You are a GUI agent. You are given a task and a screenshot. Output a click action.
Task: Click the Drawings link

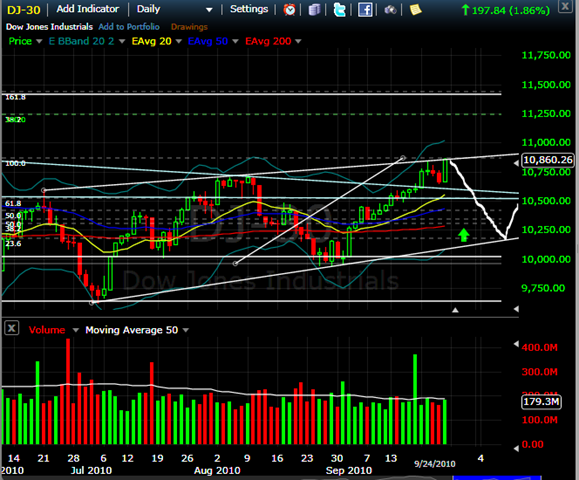tap(189, 27)
